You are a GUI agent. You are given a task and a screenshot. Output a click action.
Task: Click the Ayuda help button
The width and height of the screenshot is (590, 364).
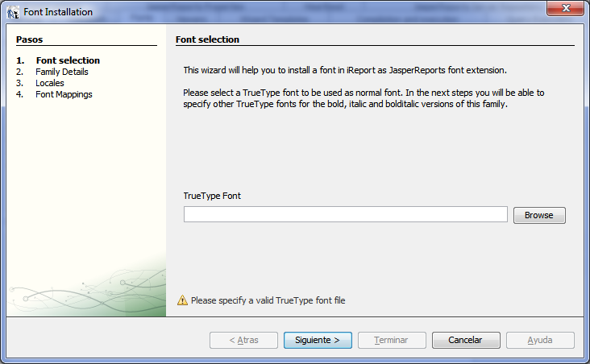[540, 340]
